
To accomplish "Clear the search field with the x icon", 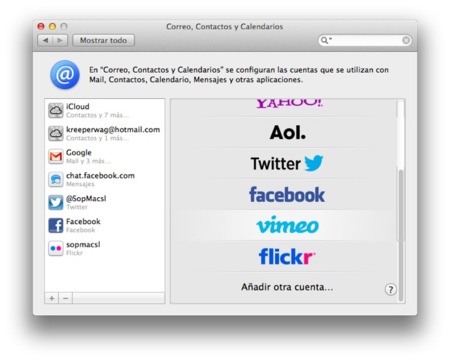I will click(x=406, y=40).
